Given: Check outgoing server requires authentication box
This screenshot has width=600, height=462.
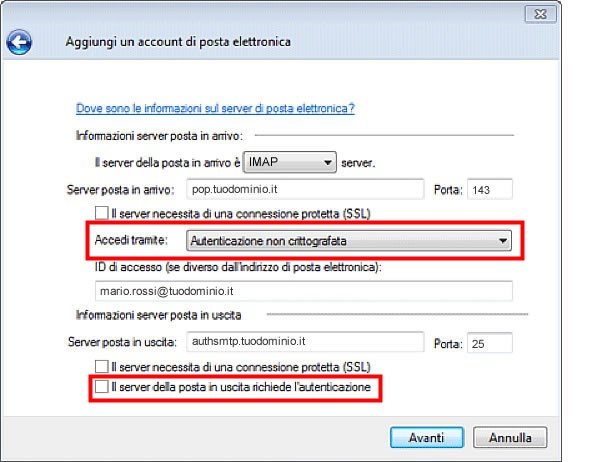Looking at the screenshot, I should point(101,387).
